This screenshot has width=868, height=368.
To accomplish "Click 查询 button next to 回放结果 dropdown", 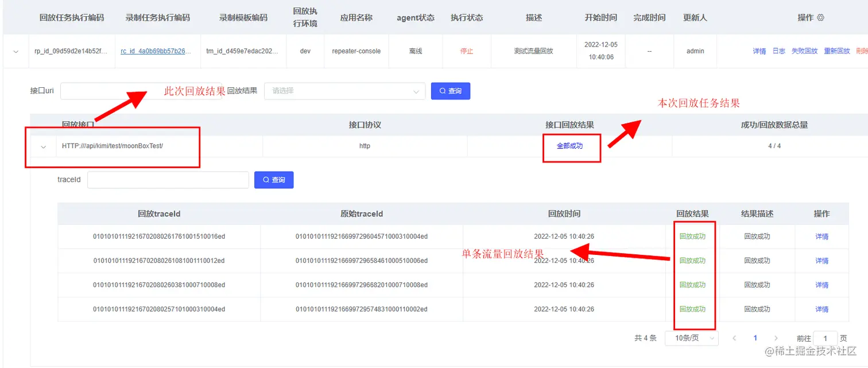I will click(x=451, y=91).
